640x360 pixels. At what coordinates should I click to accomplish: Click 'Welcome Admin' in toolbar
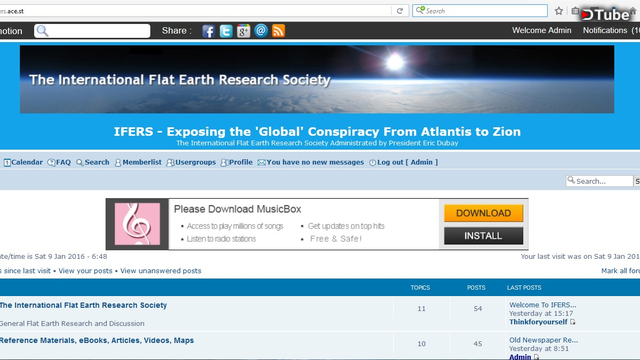coord(542,31)
